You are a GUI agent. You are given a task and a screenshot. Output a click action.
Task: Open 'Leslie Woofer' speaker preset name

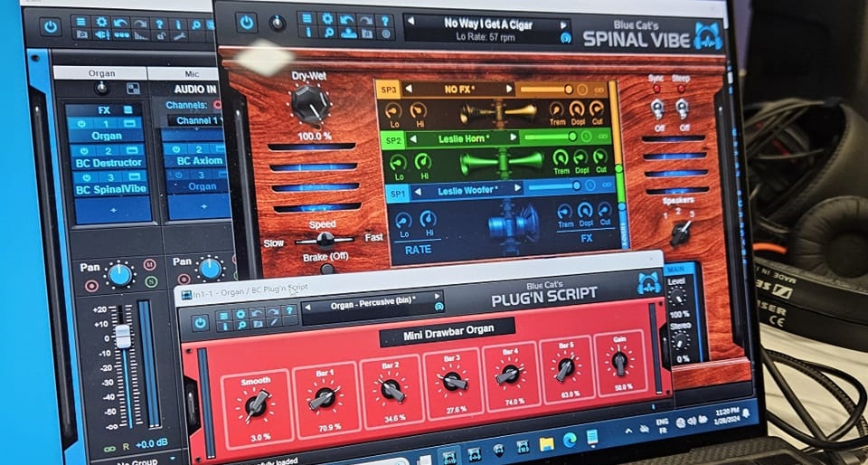click(x=467, y=191)
